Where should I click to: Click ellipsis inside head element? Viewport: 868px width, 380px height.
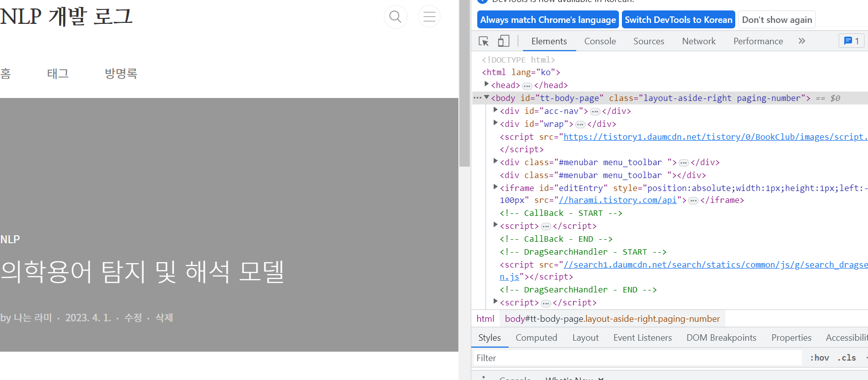(x=527, y=86)
